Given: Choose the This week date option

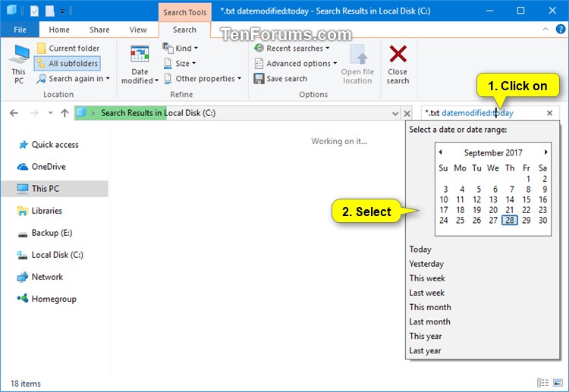Looking at the screenshot, I should point(427,278).
